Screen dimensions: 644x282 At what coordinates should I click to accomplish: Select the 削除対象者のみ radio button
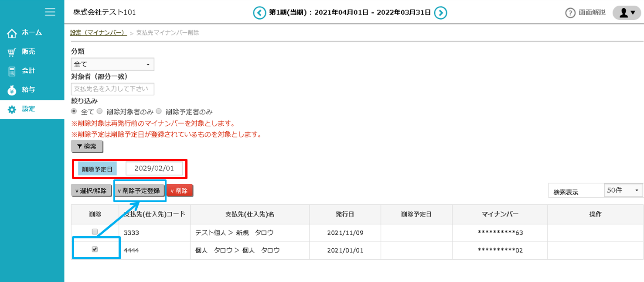pos(100,111)
